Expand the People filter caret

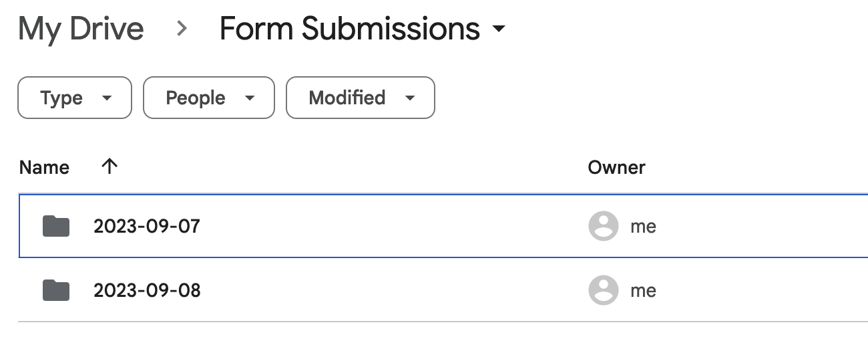coord(250,98)
